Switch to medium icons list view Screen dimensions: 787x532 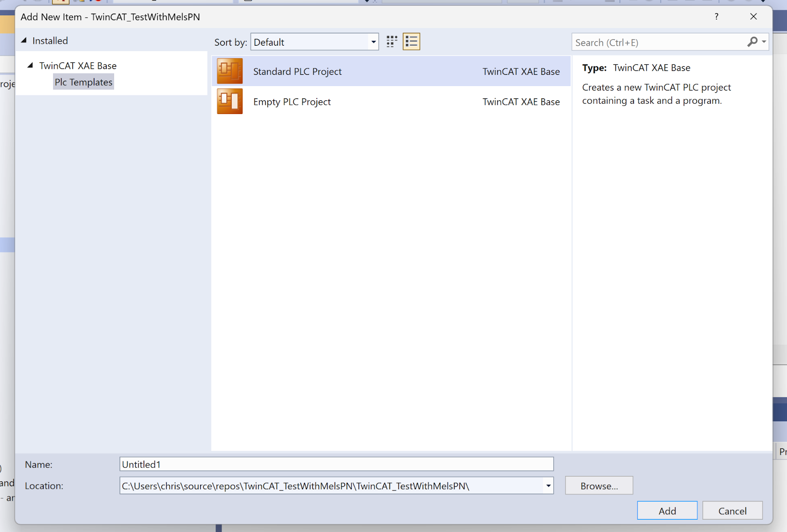click(411, 42)
